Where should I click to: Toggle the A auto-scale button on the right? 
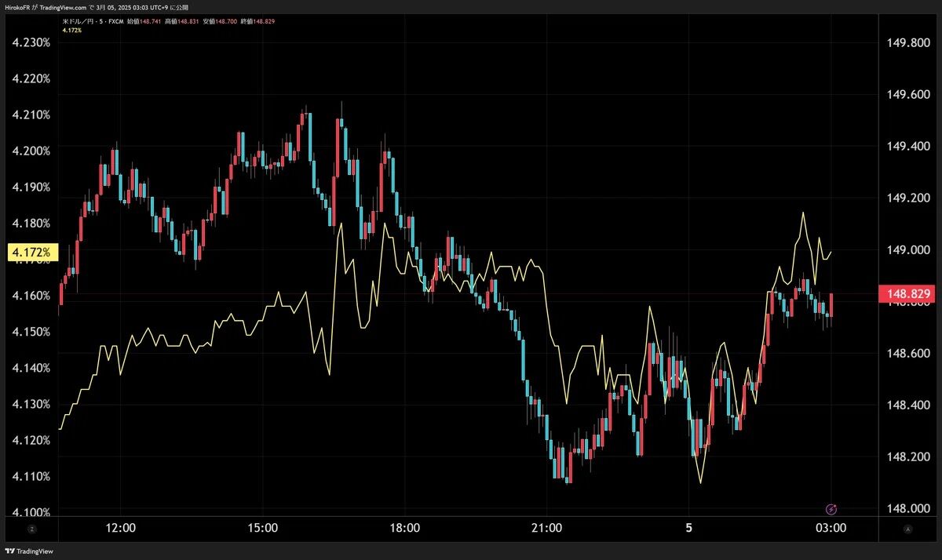[x=907, y=529]
